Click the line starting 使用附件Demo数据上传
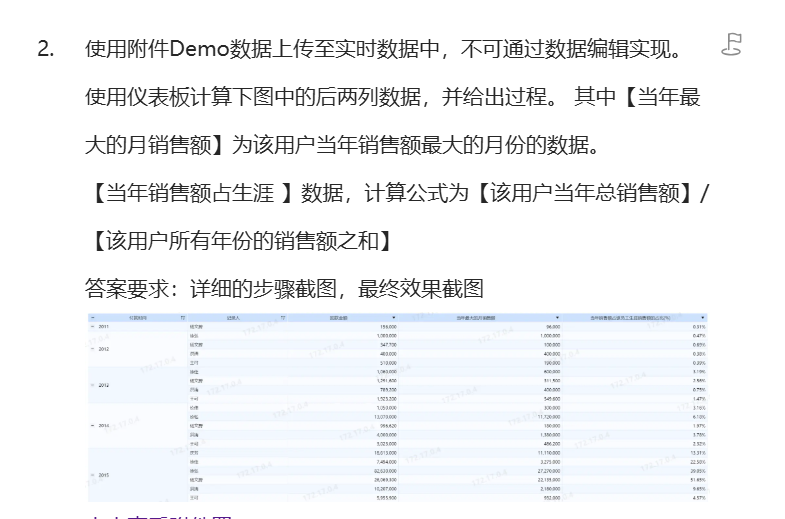 pyautogui.click(x=383, y=49)
